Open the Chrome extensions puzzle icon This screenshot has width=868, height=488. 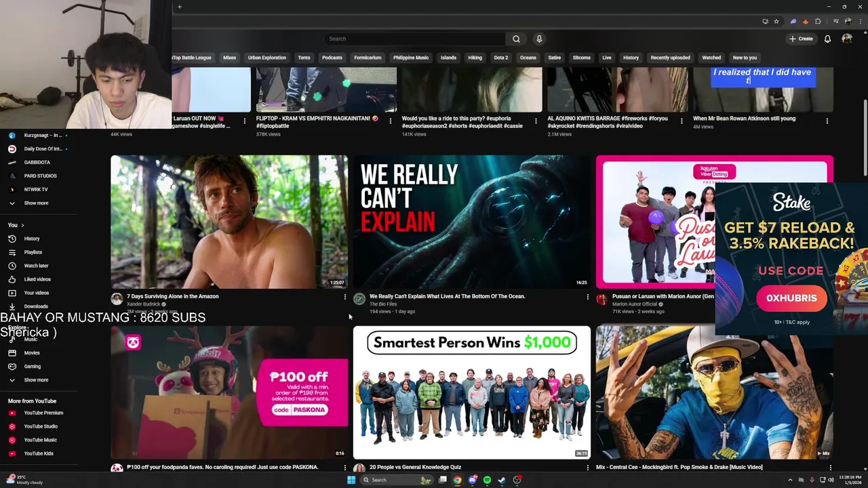coord(818,21)
